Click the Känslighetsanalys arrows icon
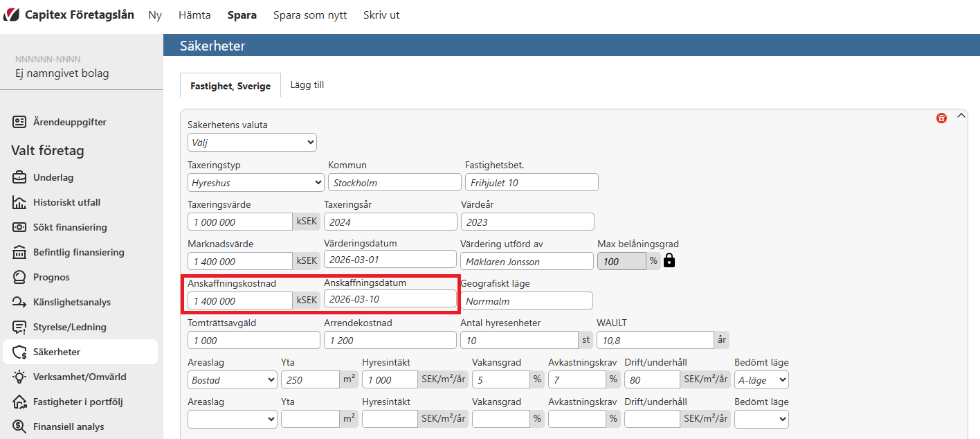 point(20,302)
